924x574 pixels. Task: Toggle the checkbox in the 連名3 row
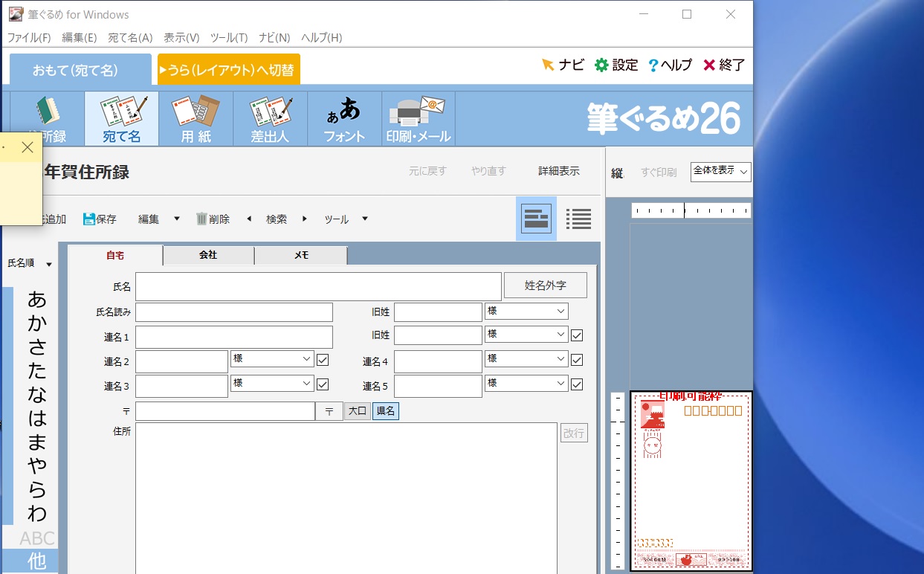(x=323, y=384)
